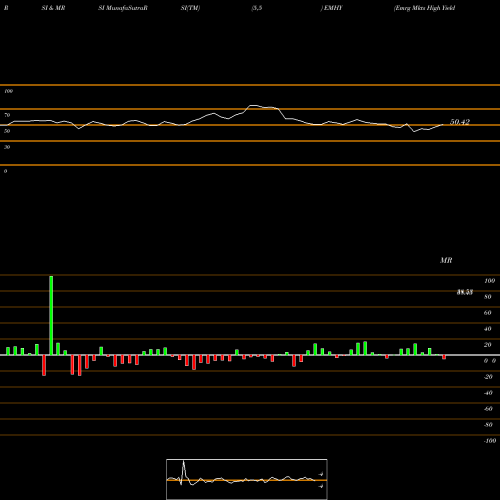Screen dimensions: 500x500
Task: Click the current RSI value 50.42
Action: 460,122
